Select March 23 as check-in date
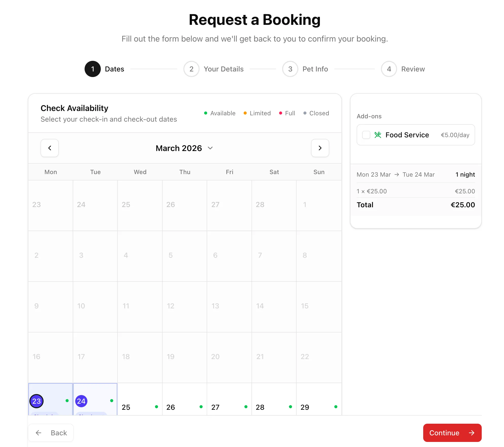Image resolution: width=504 pixels, height=447 pixels. coord(36,401)
